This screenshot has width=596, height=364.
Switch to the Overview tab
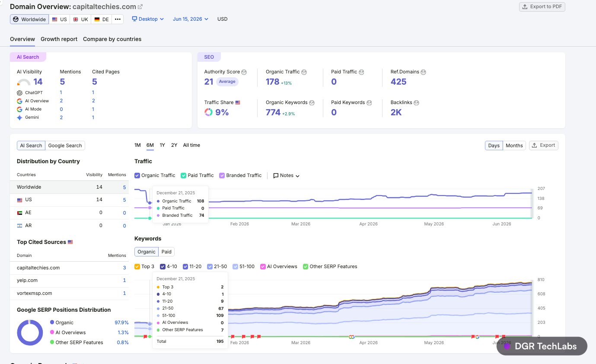[x=22, y=39]
